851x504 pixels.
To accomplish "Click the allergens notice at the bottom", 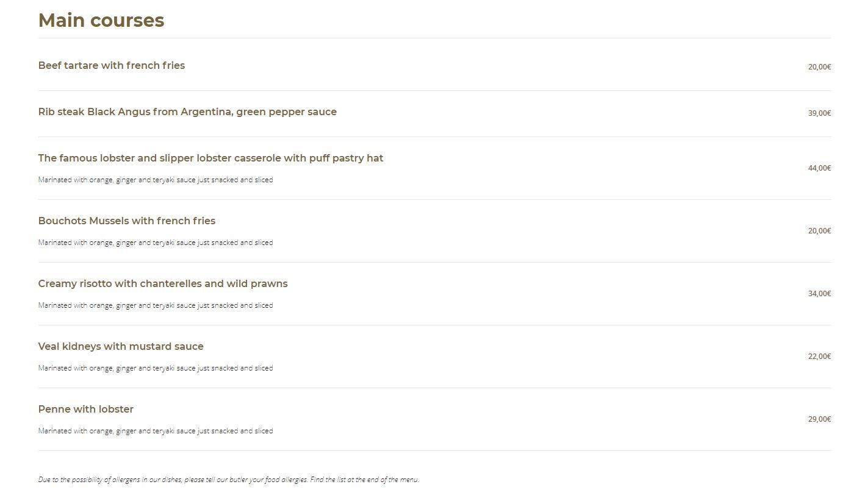I will [229, 480].
